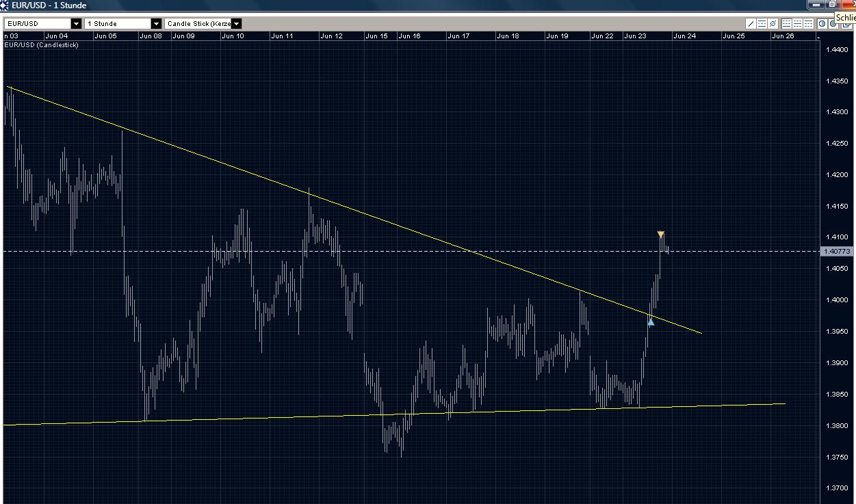This screenshot has height=504, width=856.
Task: Click the current price label 1.40773
Action: click(x=838, y=251)
